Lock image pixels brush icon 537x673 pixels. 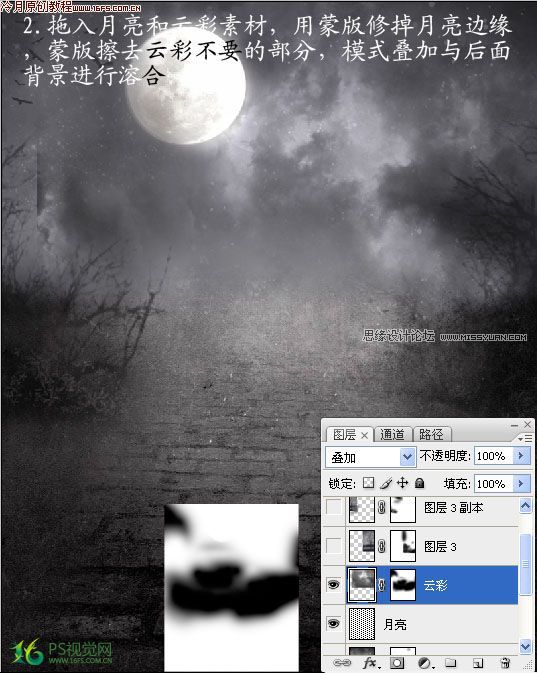(385, 483)
